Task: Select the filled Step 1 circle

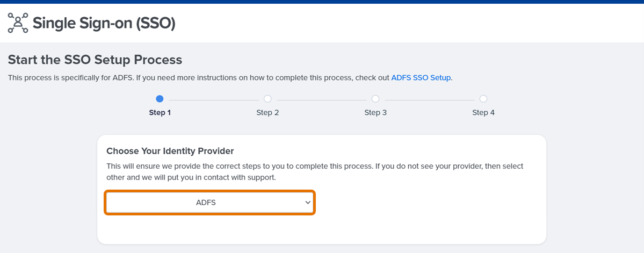Action: pyautogui.click(x=160, y=99)
